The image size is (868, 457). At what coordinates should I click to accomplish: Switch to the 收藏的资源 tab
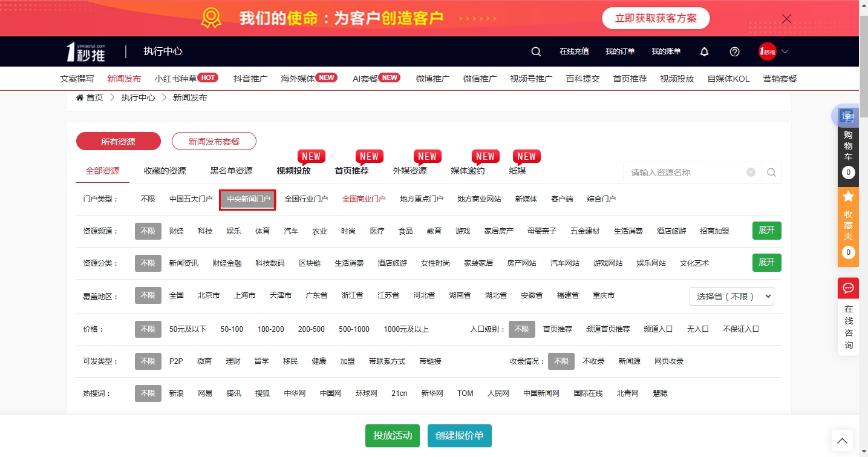pos(163,171)
